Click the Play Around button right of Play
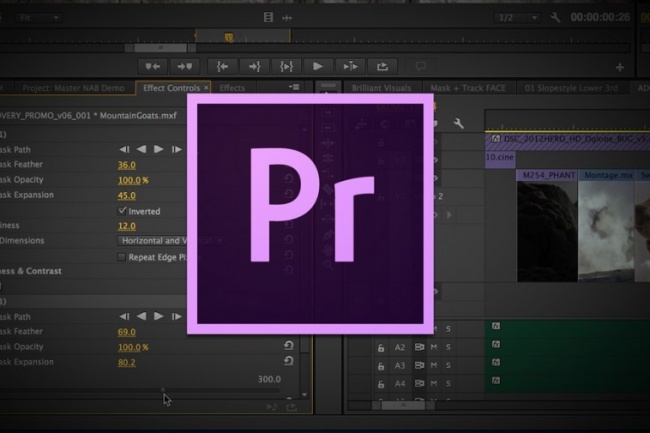650x433 pixels. (x=350, y=66)
